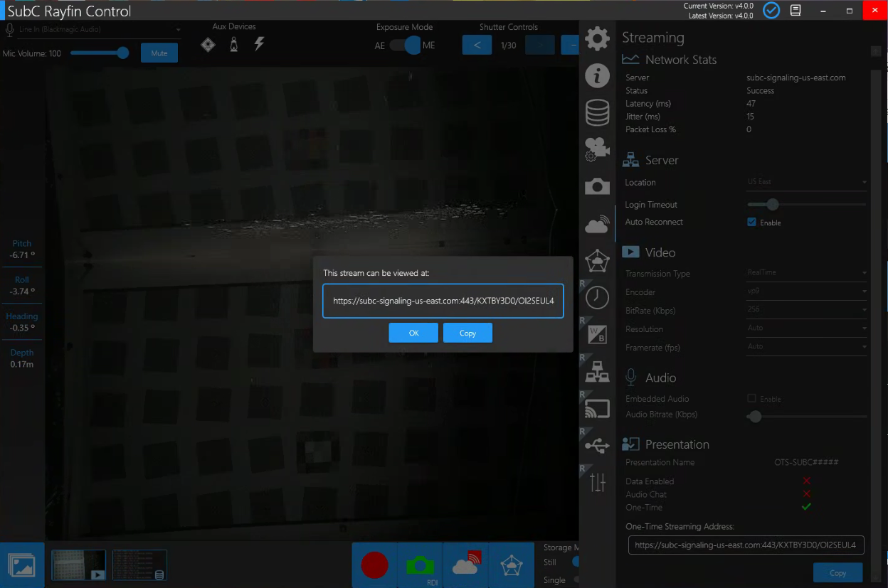This screenshot has height=588, width=888.
Task: Click OK in the stream dialog
Action: point(413,333)
